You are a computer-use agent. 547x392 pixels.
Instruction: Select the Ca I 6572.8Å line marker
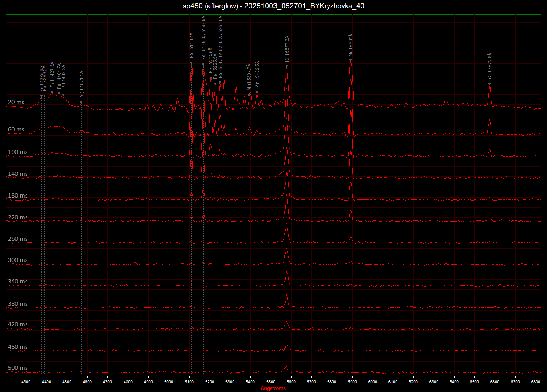click(x=490, y=84)
